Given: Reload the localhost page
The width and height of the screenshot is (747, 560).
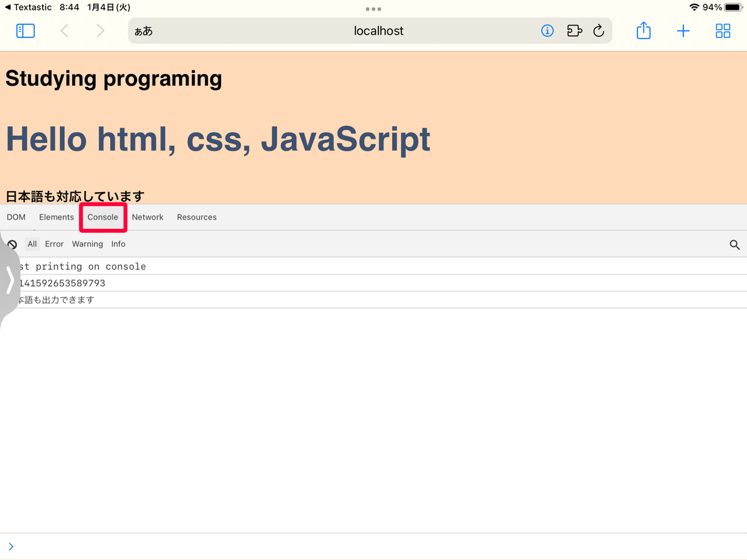Looking at the screenshot, I should click(x=599, y=30).
